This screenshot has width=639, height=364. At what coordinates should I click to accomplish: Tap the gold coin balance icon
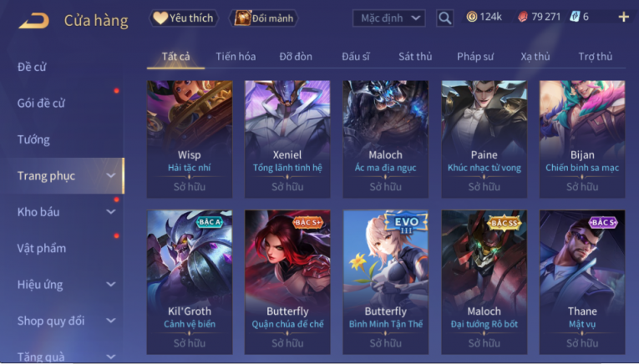472,17
